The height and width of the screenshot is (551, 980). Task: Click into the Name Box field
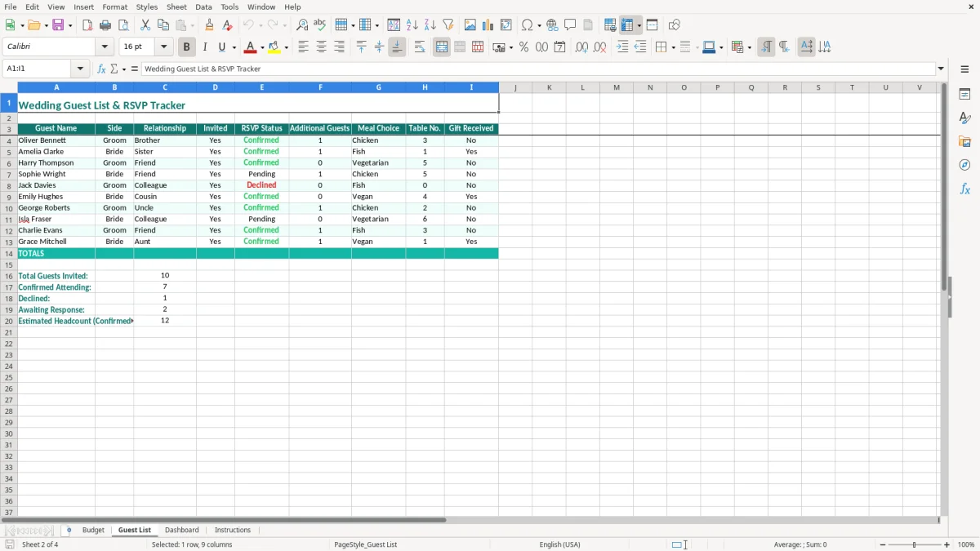[x=38, y=69]
